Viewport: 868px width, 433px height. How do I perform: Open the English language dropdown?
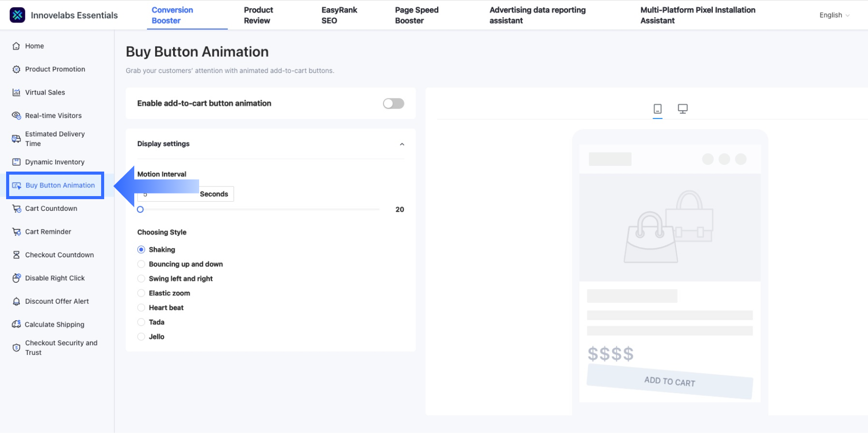pos(834,15)
